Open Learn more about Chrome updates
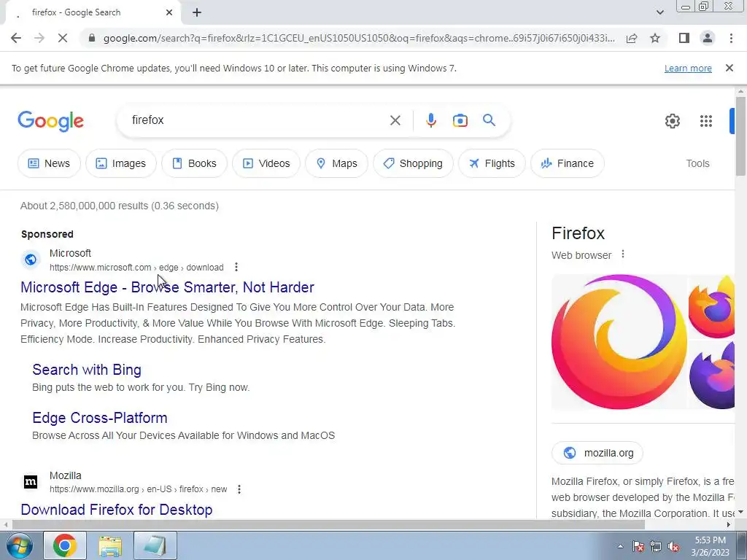747x560 pixels. 688,68
